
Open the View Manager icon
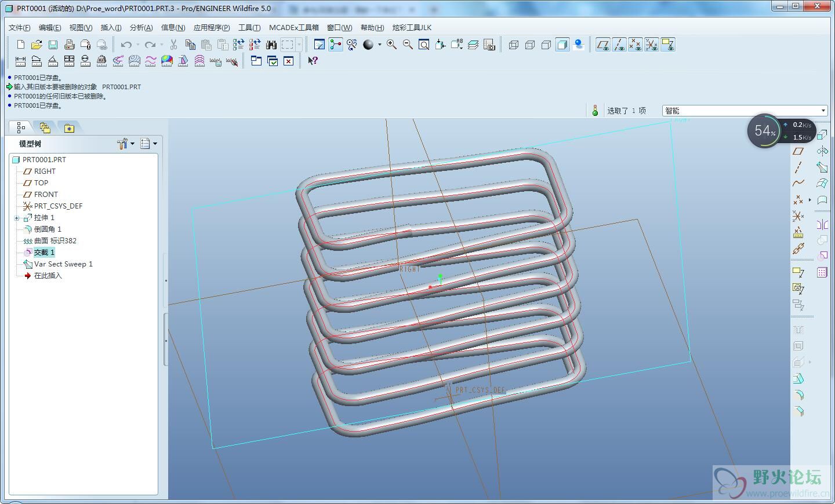489,45
